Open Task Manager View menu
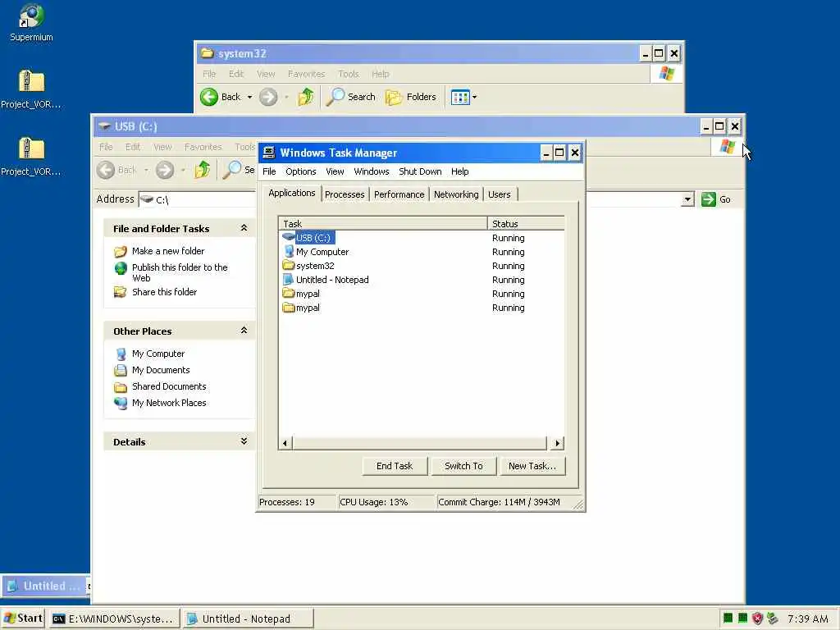This screenshot has width=840, height=630. [x=335, y=171]
